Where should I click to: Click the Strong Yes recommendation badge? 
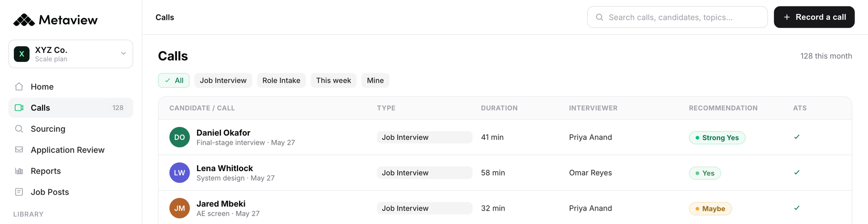[x=717, y=138]
